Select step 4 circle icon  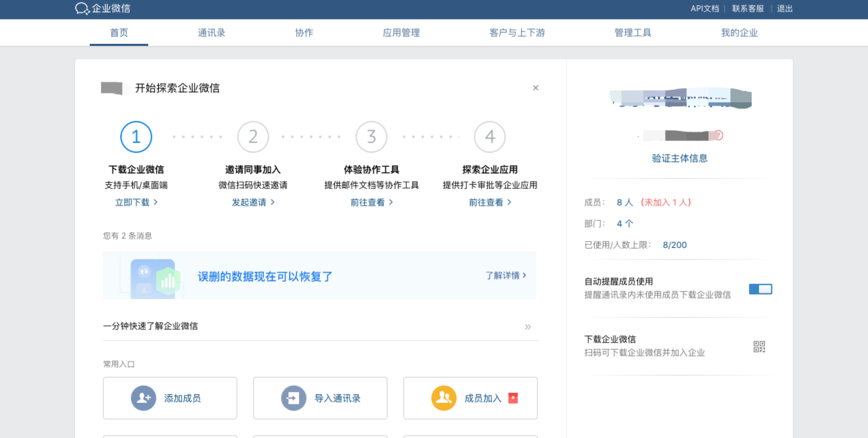coord(490,137)
